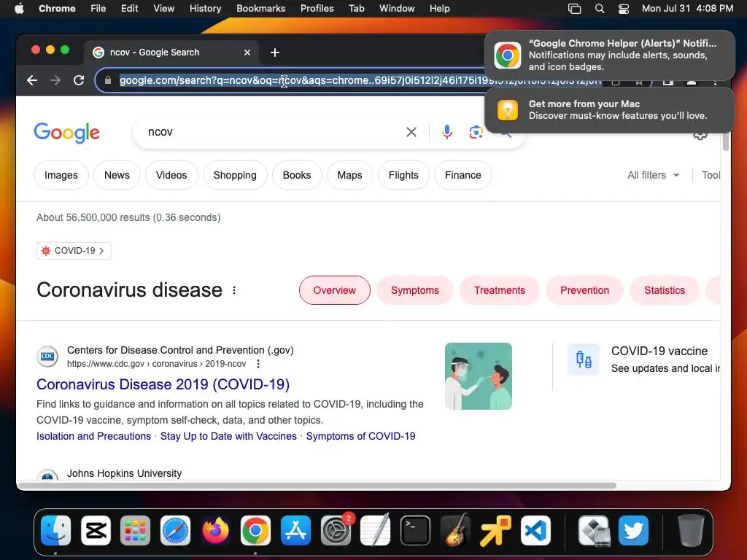Open the Apple menu
The image size is (747, 560).
(x=19, y=9)
